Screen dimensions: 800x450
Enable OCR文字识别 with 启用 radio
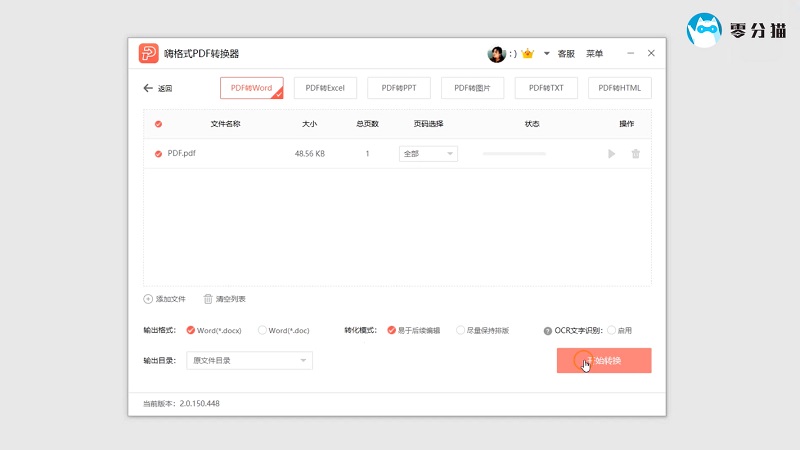pos(619,331)
